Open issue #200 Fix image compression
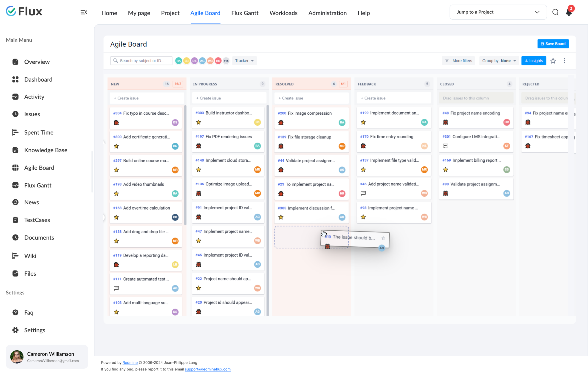Screen dimensions: 588x376 coord(311,118)
